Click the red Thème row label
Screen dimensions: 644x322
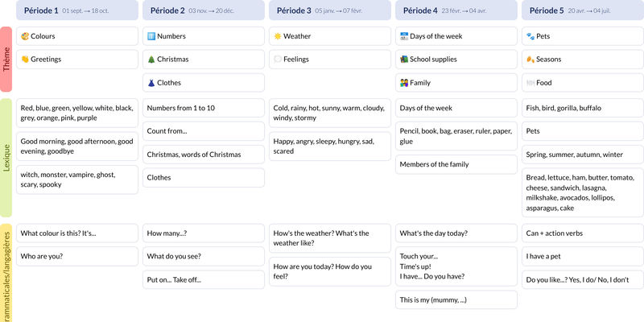click(6, 59)
